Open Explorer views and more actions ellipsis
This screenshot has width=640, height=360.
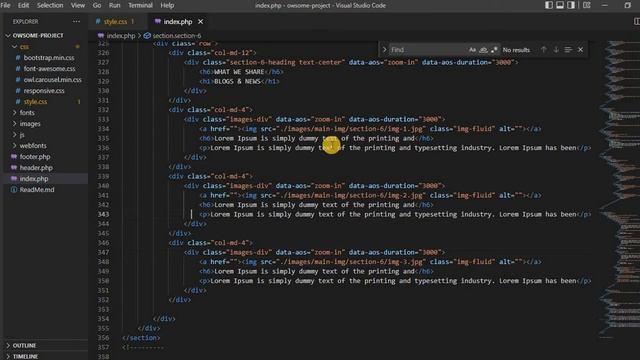point(76,21)
